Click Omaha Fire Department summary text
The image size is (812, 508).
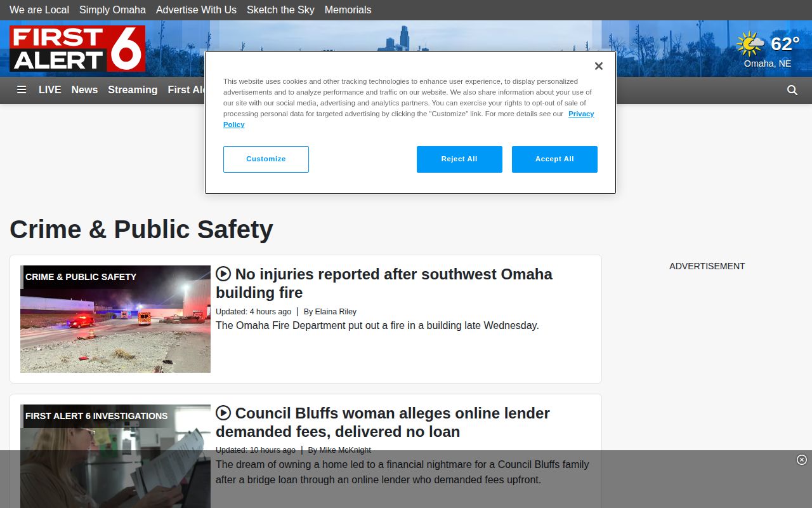point(377,325)
